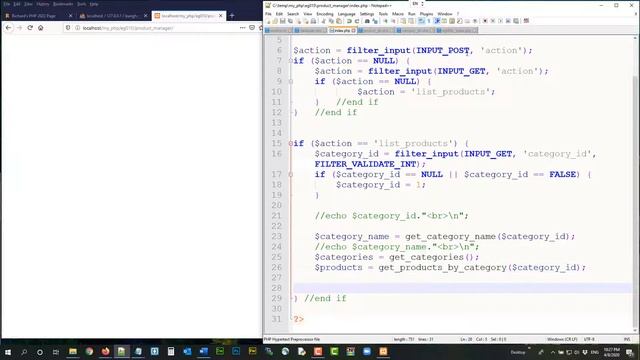Click Notepad++ Save toolbar icon
640x360 pixels.
tap(282, 21)
